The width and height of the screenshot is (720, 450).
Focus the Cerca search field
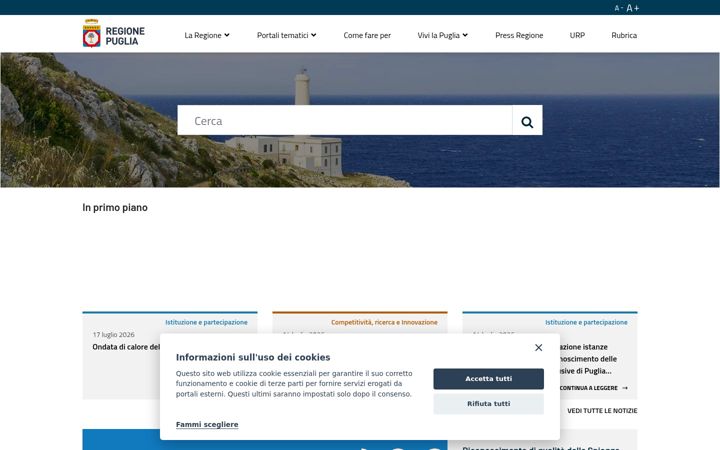click(x=345, y=120)
